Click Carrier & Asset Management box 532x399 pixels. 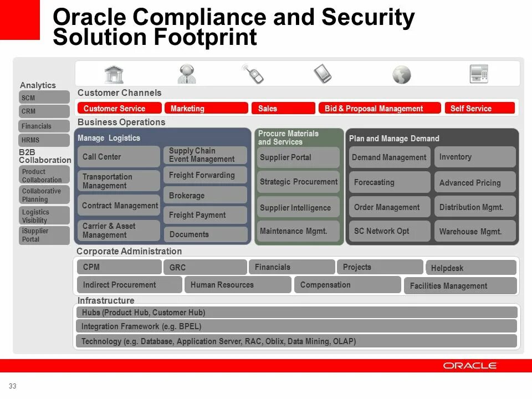(119, 231)
